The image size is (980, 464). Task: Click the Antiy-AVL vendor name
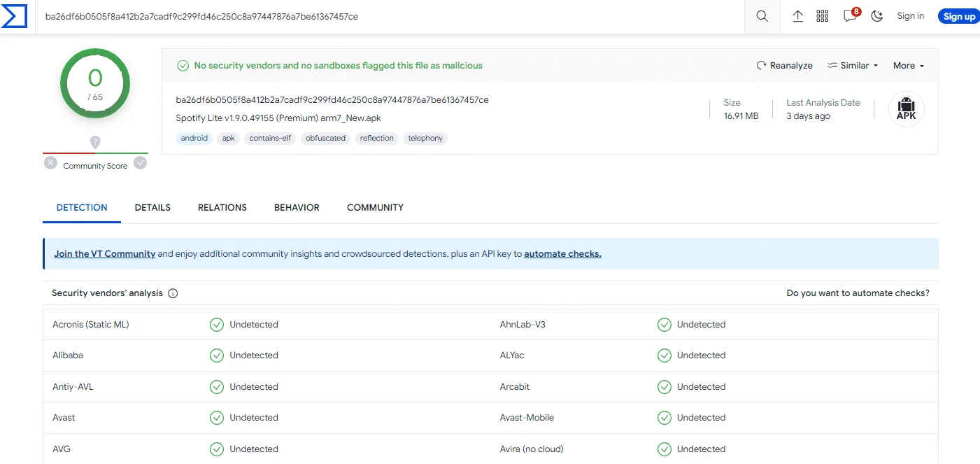coord(73,387)
